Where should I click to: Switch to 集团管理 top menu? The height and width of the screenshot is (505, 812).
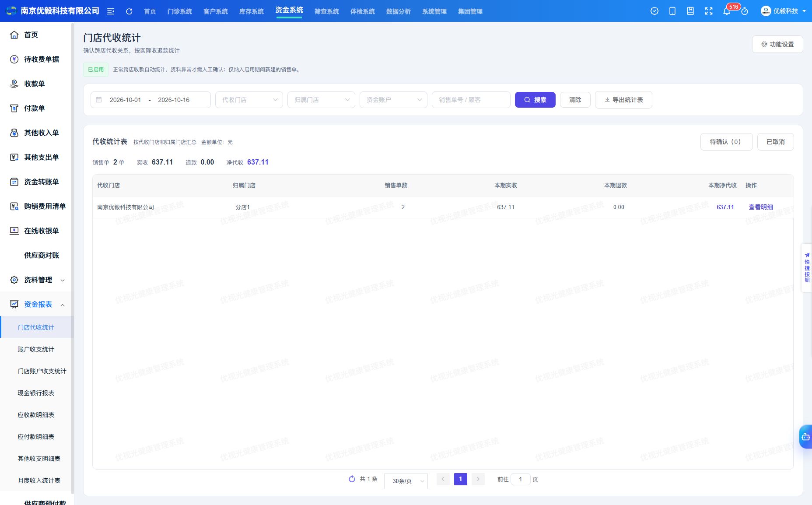click(x=470, y=11)
